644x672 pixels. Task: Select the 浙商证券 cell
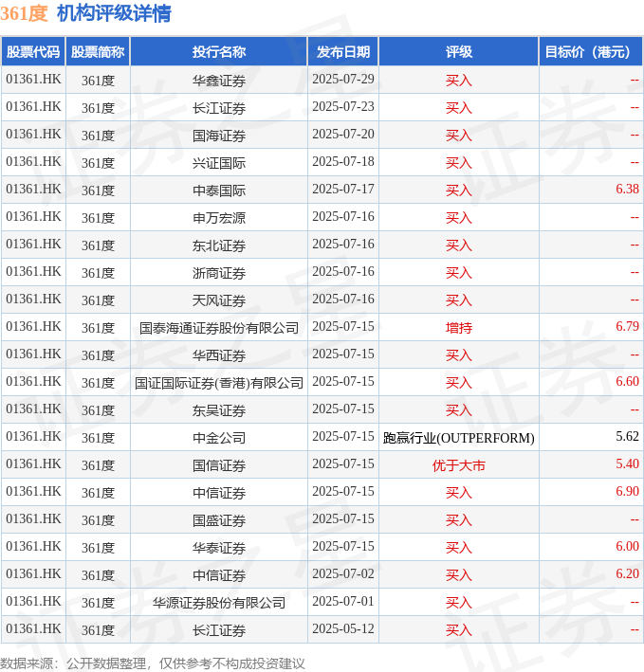coord(219,273)
